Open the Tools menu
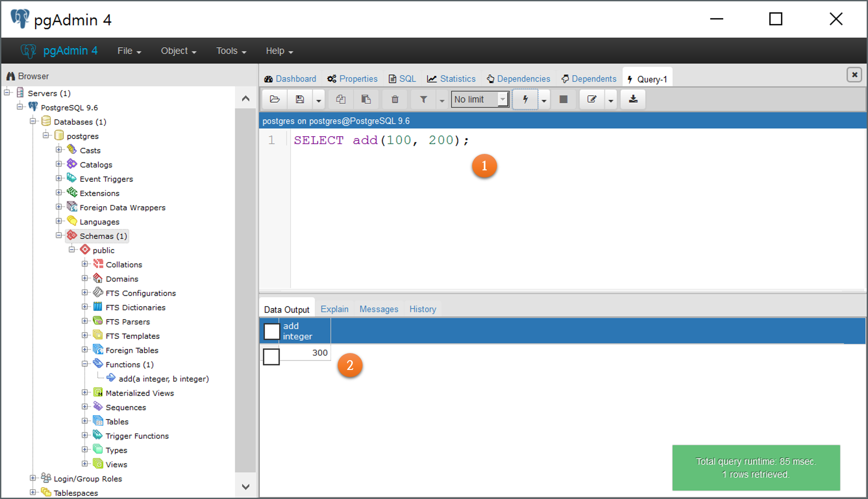Image resolution: width=868 pixels, height=499 pixels. pos(231,51)
